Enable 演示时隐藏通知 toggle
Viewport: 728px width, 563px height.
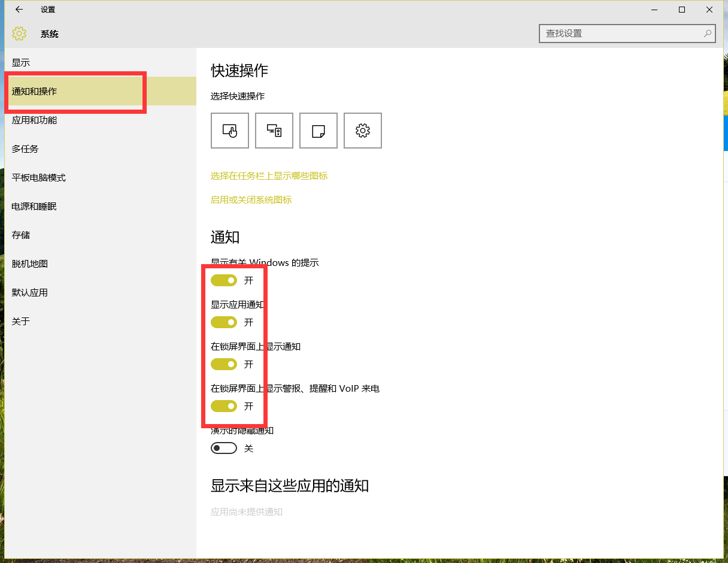224,448
